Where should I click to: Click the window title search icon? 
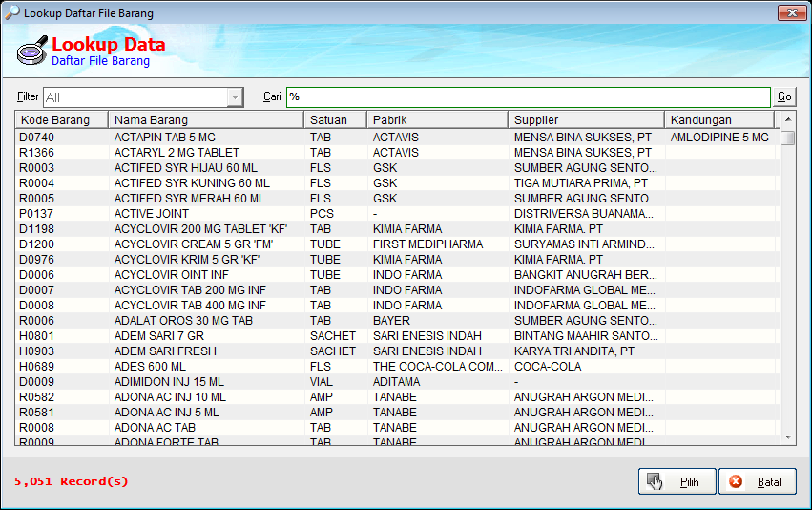11,12
